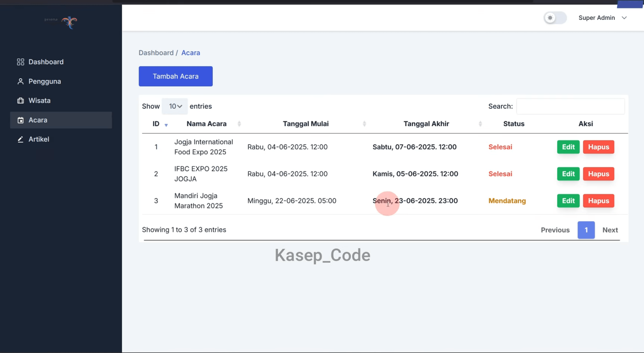The height and width of the screenshot is (353, 644).
Task: Click the Acara calendar icon
Action: 20,120
